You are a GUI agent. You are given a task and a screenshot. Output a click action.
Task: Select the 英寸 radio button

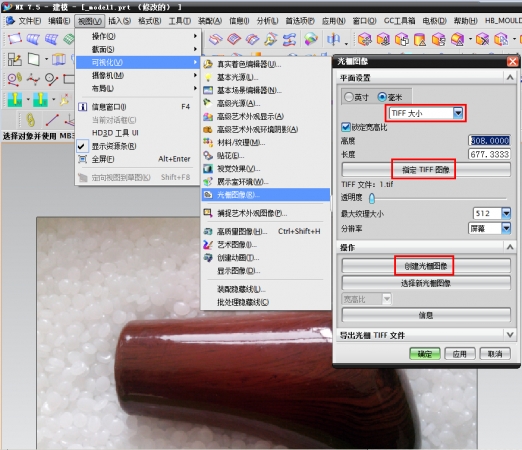point(349,97)
